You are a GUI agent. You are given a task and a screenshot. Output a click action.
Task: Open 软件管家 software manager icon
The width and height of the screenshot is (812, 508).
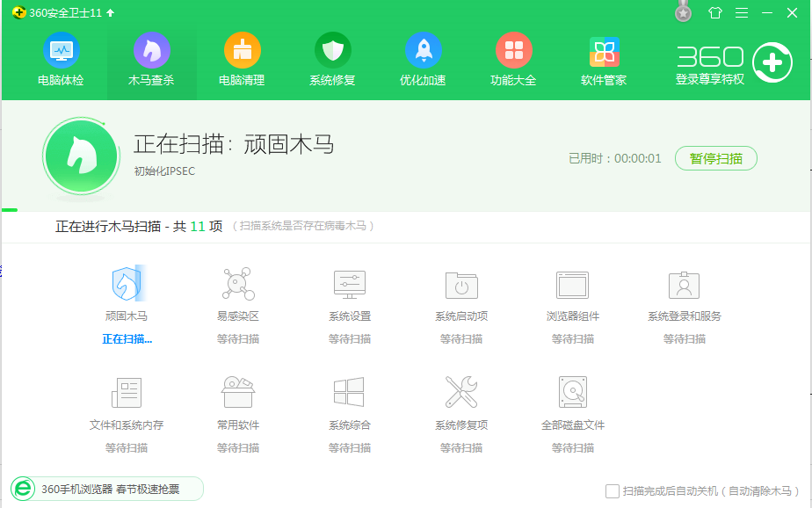(605, 52)
